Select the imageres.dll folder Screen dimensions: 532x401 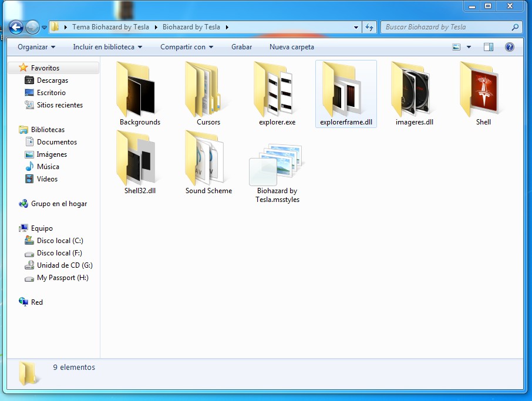[x=414, y=90]
